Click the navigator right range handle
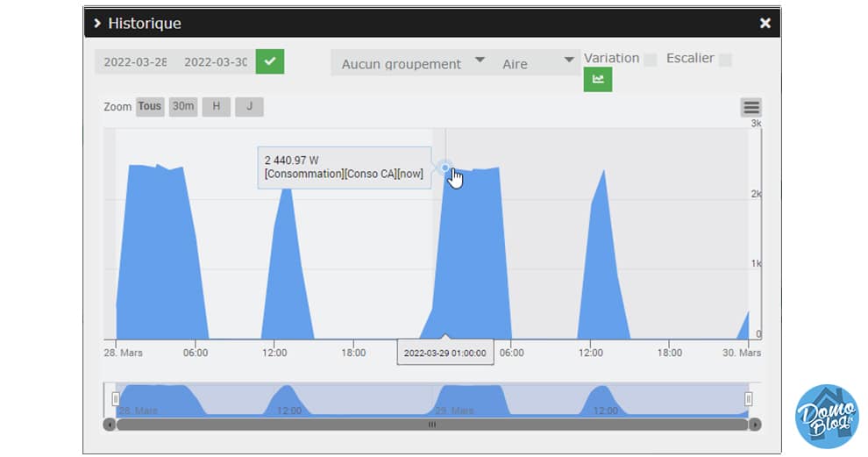 click(x=749, y=399)
